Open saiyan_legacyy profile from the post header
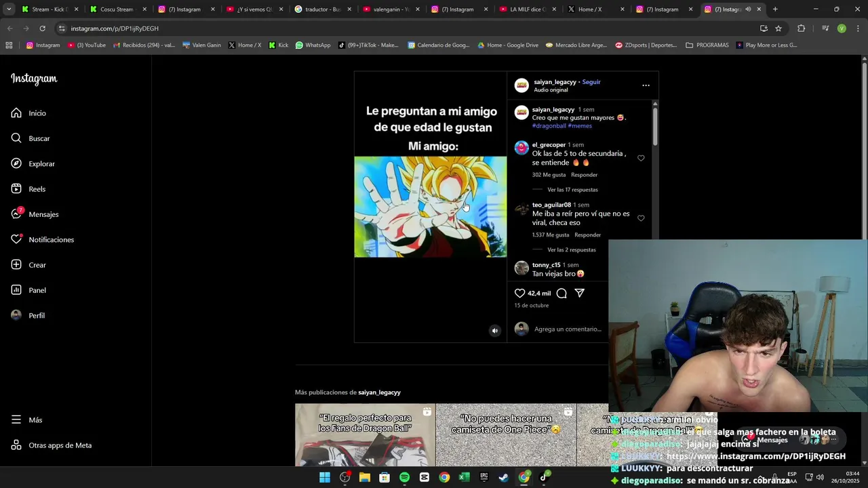The width and height of the screenshot is (868, 488). coord(555,82)
